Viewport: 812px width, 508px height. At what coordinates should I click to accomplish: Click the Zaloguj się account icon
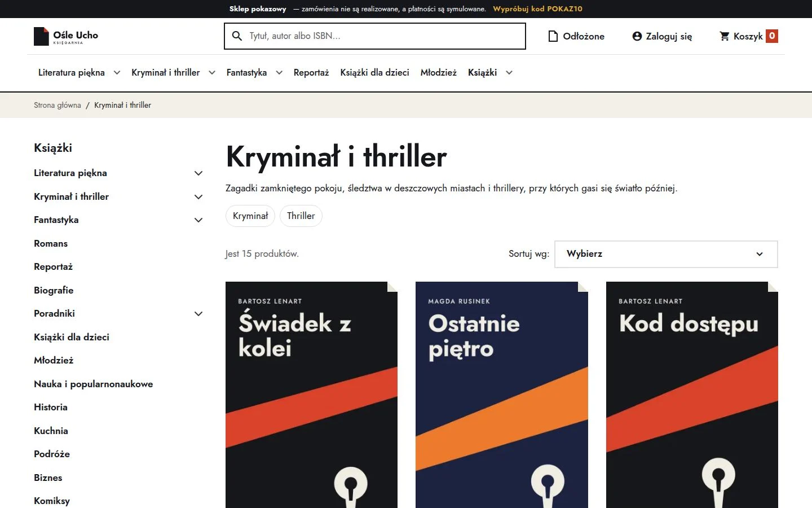[637, 36]
